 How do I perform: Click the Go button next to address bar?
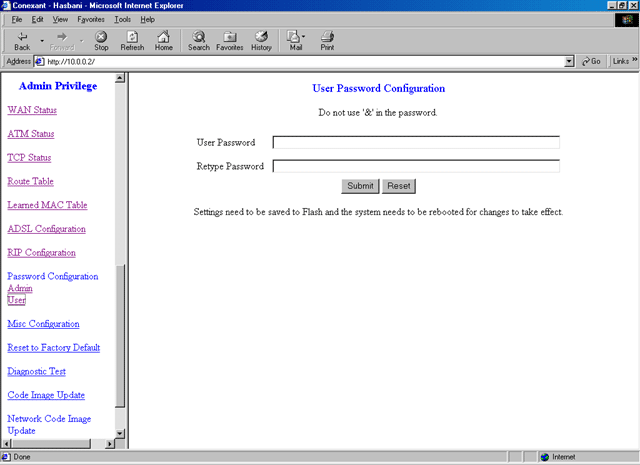591,61
